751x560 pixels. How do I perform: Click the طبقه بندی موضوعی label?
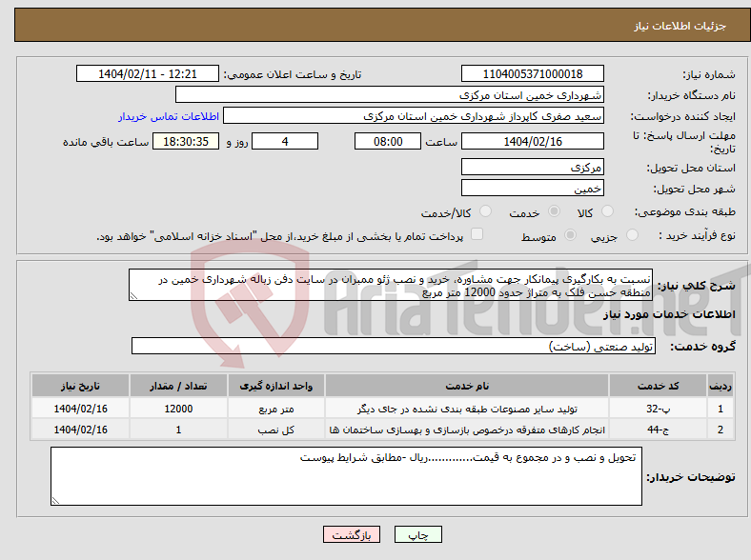(x=684, y=211)
